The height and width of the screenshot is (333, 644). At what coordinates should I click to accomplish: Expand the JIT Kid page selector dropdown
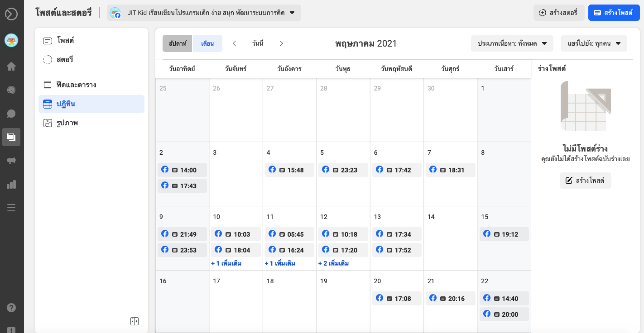pos(204,13)
